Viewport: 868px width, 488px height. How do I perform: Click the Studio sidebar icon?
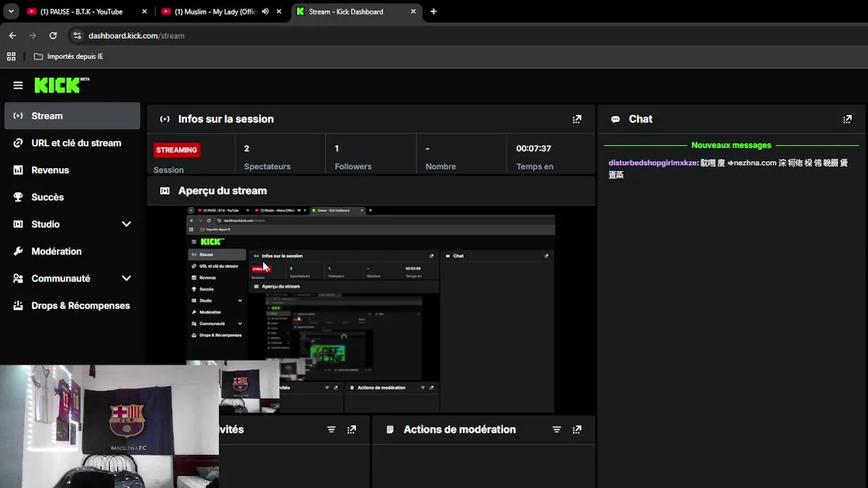coord(18,224)
